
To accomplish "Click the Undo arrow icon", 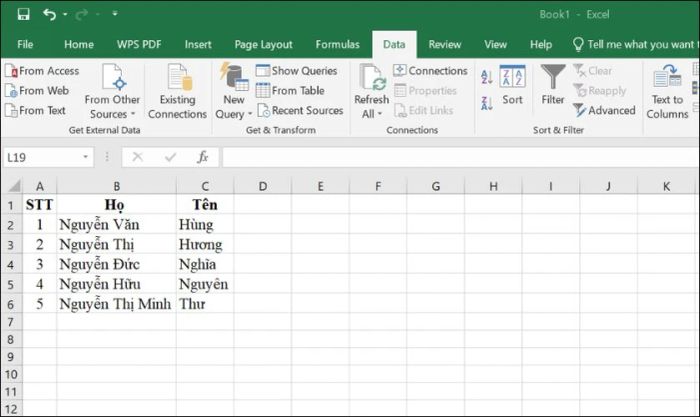I will (49, 14).
